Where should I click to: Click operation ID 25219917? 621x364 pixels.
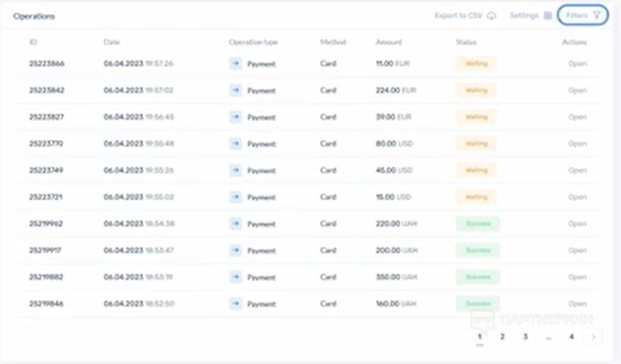click(x=45, y=251)
